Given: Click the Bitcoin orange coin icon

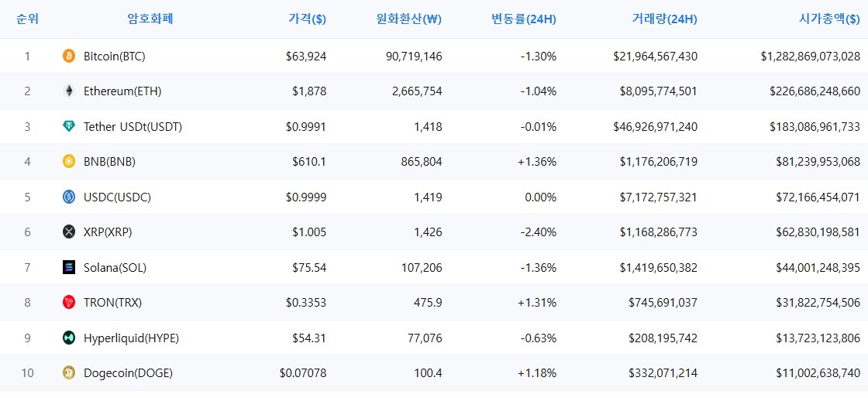Looking at the screenshot, I should (x=69, y=56).
